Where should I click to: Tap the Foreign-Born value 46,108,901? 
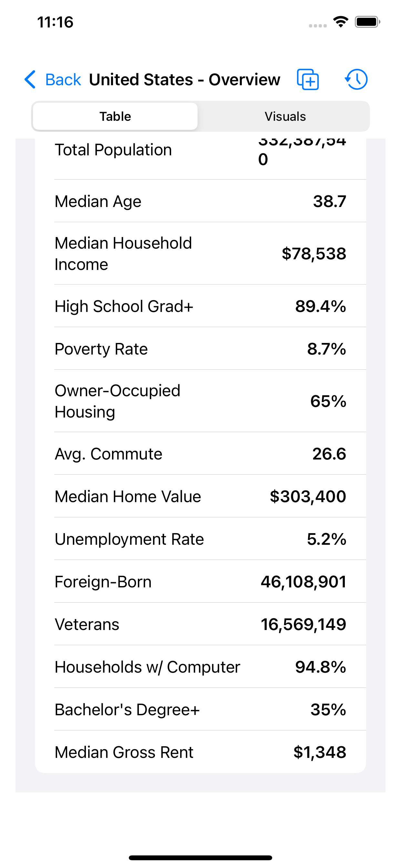tap(303, 582)
